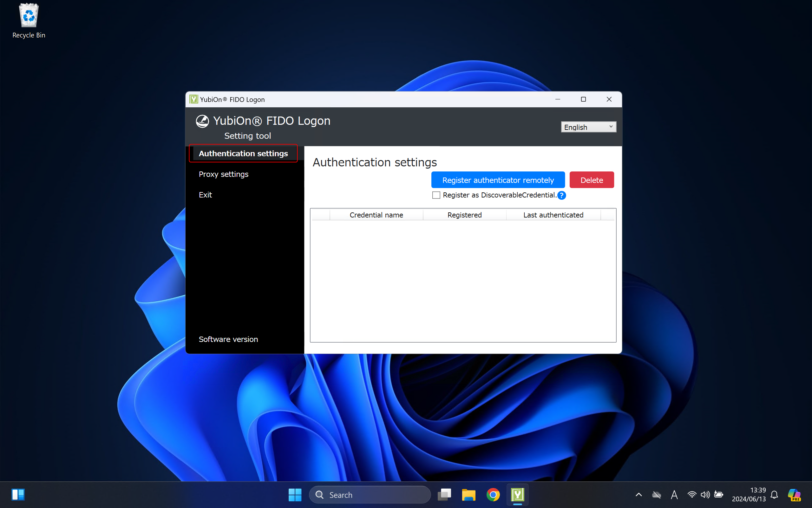Maximize the YubiOn FIDO Logon window
Screen dimensions: 812x508
click(583, 99)
